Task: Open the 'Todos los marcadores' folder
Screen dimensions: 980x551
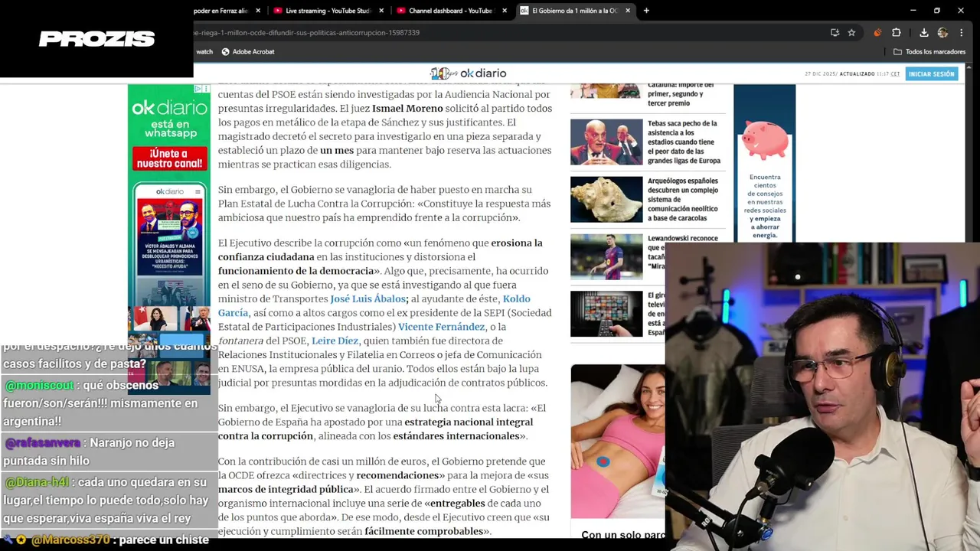Action: click(x=929, y=52)
